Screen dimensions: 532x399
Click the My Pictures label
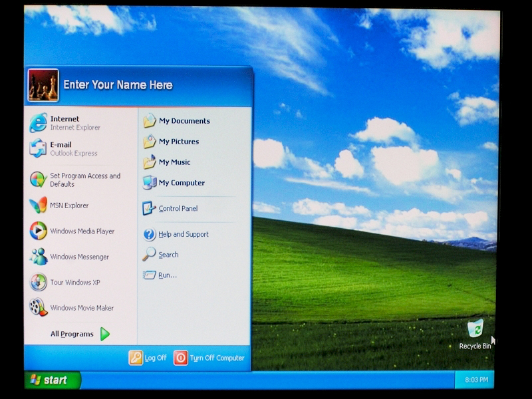(179, 142)
